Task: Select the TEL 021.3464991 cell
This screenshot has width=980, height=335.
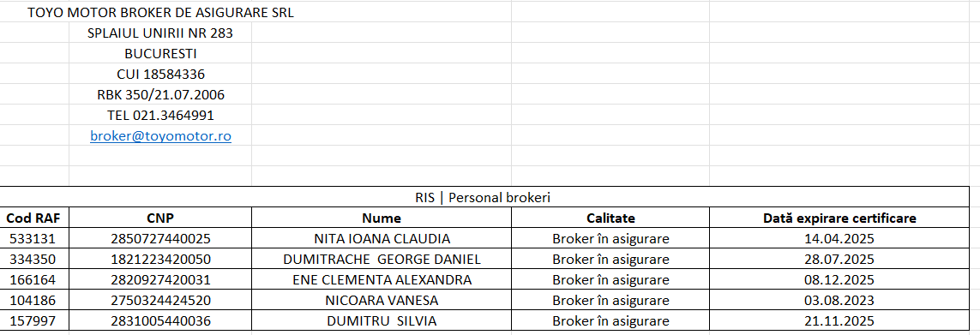Action: point(160,116)
